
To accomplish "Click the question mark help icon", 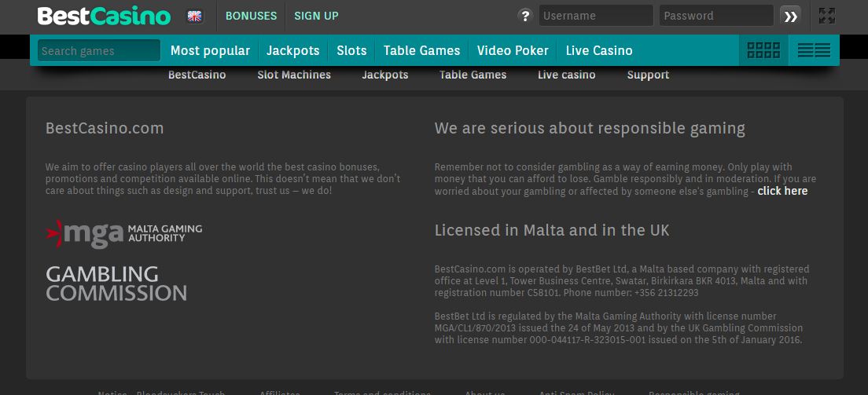I will pyautogui.click(x=525, y=16).
